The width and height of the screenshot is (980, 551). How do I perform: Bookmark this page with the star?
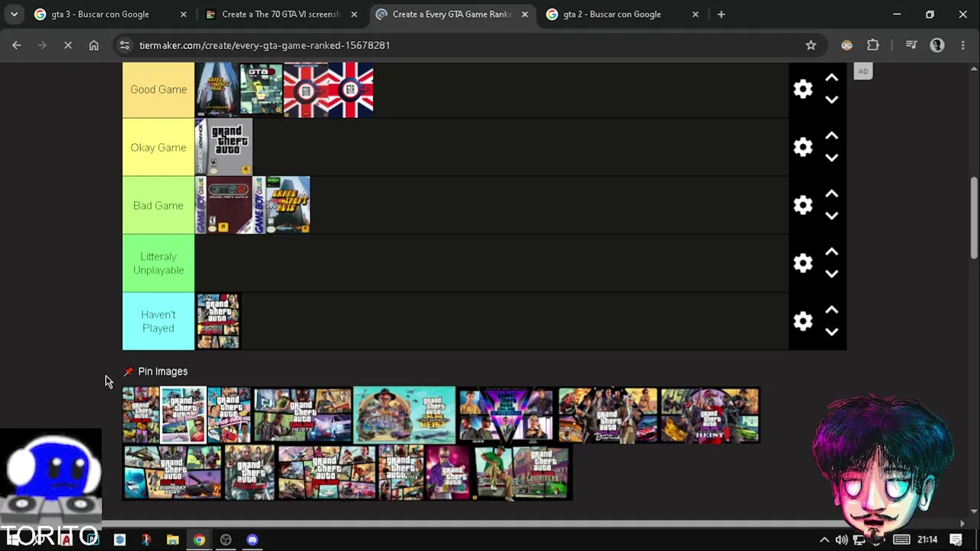[811, 45]
